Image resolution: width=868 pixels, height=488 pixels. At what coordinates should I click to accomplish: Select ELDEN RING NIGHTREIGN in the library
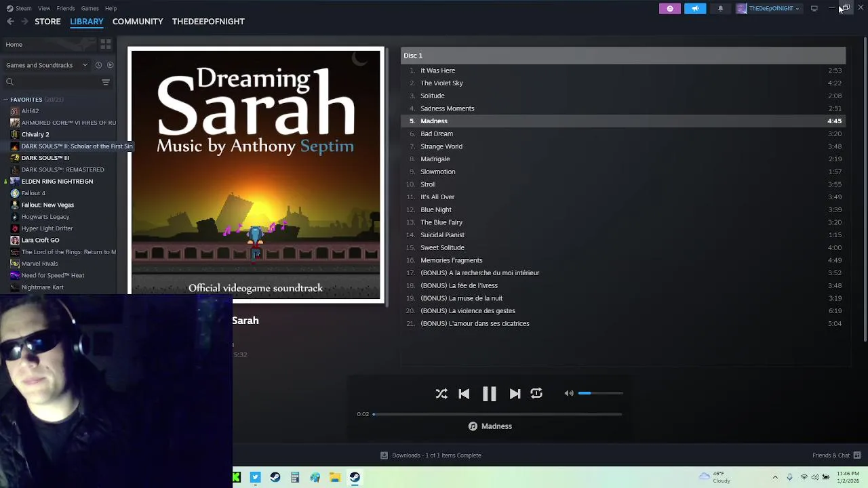57,182
